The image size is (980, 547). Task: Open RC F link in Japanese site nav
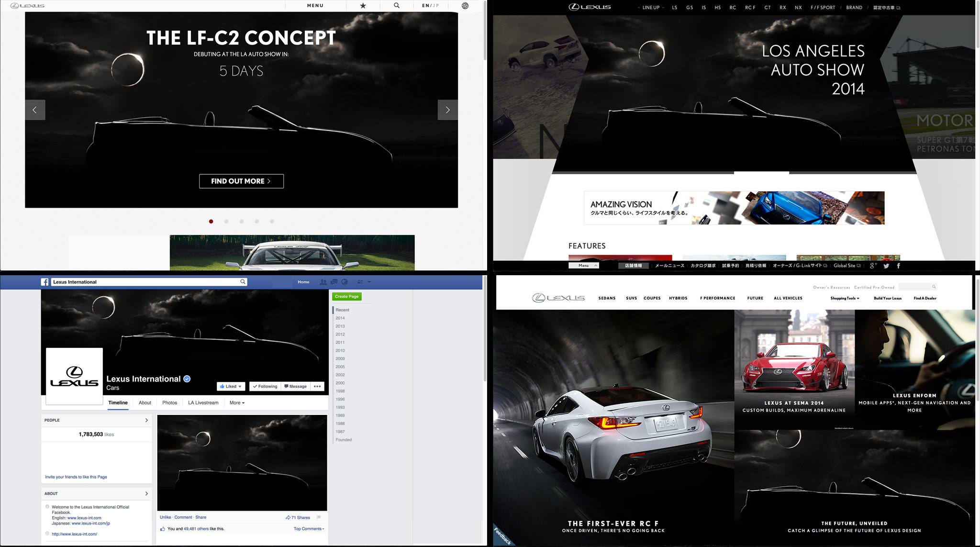[x=750, y=8]
